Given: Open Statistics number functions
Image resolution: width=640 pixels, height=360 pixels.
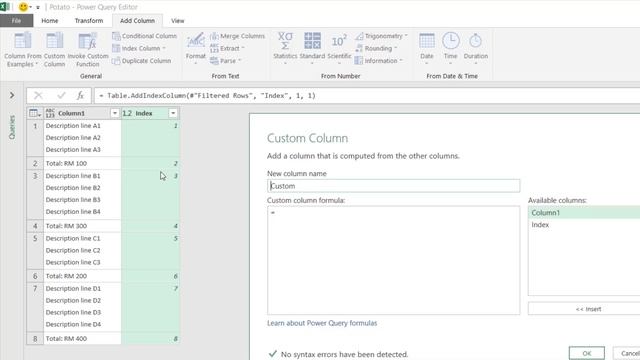Looking at the screenshot, I should 285,49.
